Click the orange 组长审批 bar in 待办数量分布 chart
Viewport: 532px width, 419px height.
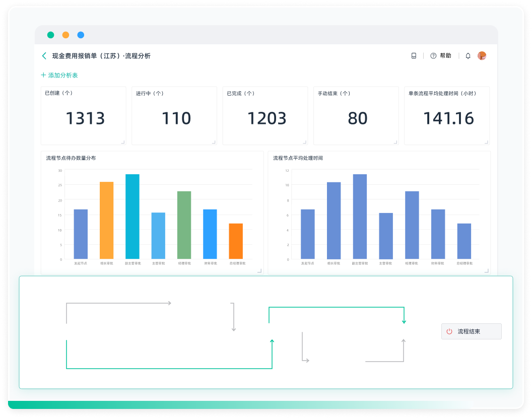pyautogui.click(x=106, y=221)
